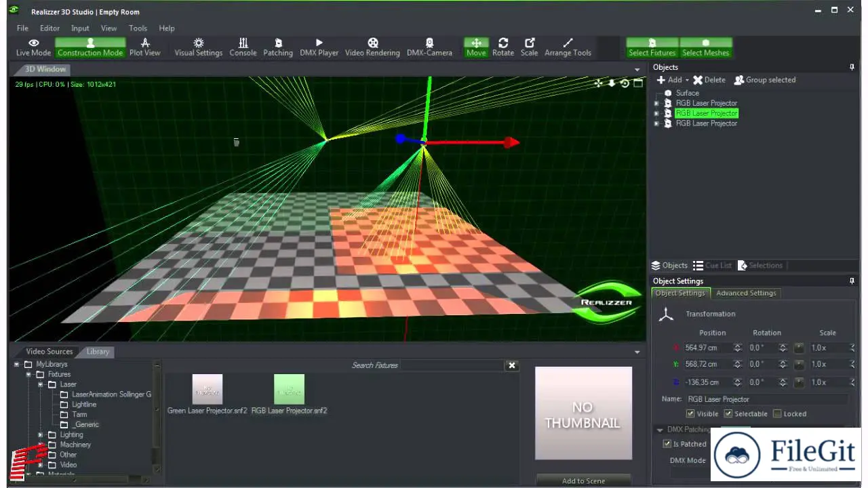Open the Tools menu
868x488 pixels.
click(x=138, y=28)
